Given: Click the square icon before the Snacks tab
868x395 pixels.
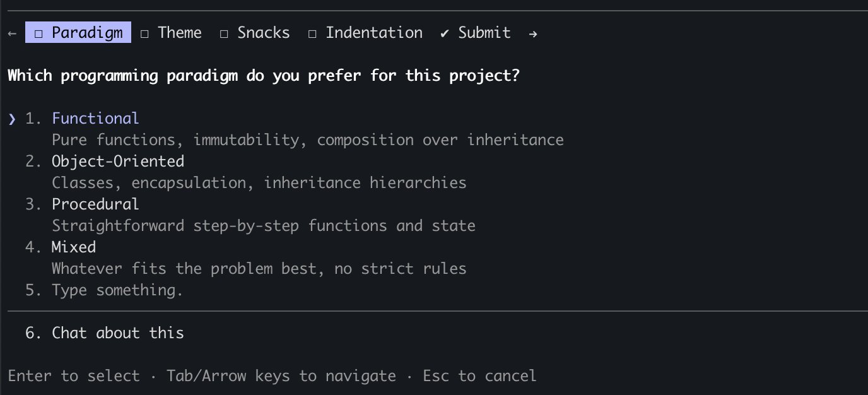Looking at the screenshot, I should point(224,33).
